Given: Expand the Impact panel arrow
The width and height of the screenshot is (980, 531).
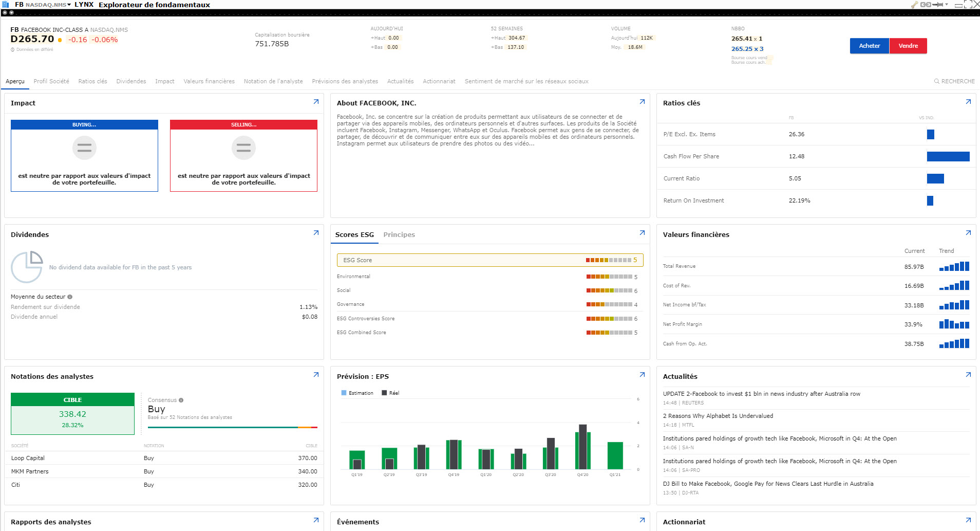Looking at the screenshot, I should click(316, 102).
